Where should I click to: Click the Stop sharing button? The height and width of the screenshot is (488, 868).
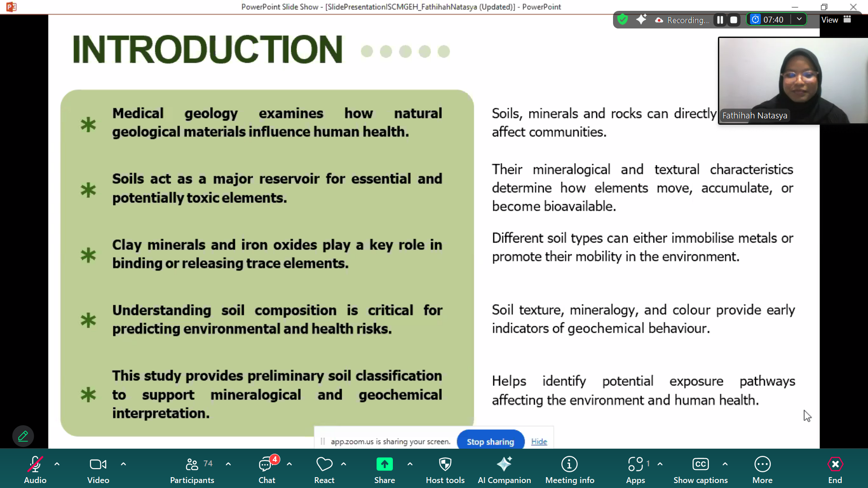tap(490, 441)
